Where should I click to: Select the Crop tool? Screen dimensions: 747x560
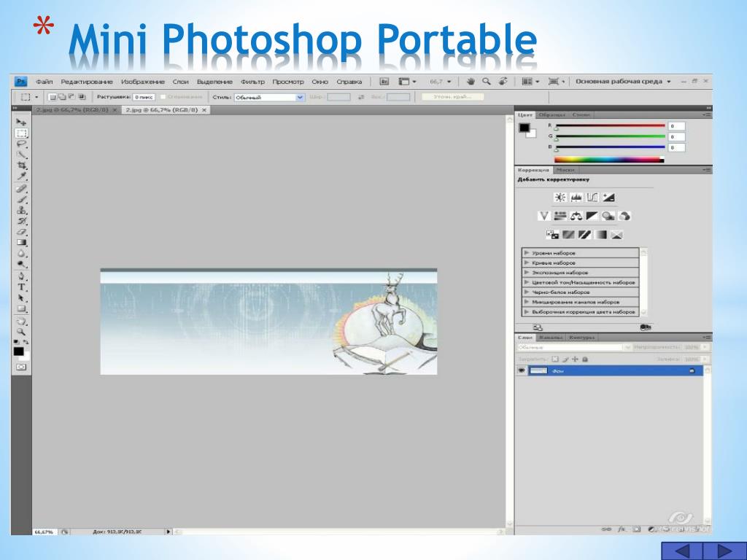tap(21, 166)
